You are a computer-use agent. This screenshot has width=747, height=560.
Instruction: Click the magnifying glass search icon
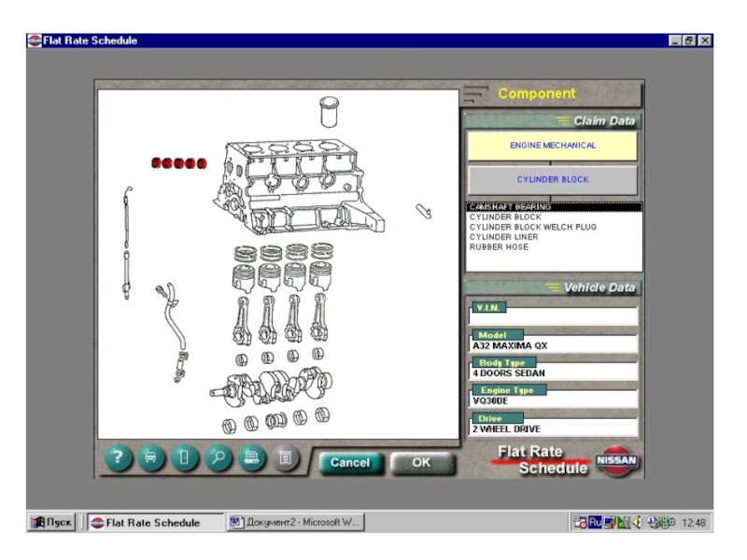tap(218, 457)
